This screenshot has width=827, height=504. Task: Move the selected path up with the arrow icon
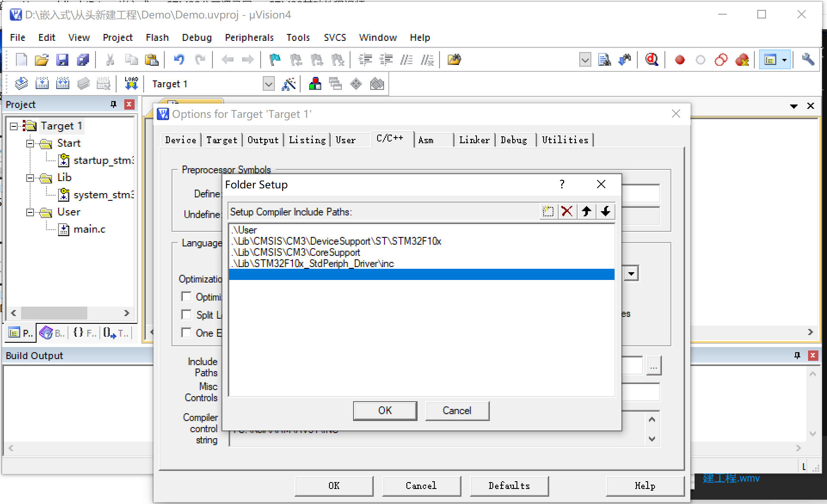(x=586, y=212)
